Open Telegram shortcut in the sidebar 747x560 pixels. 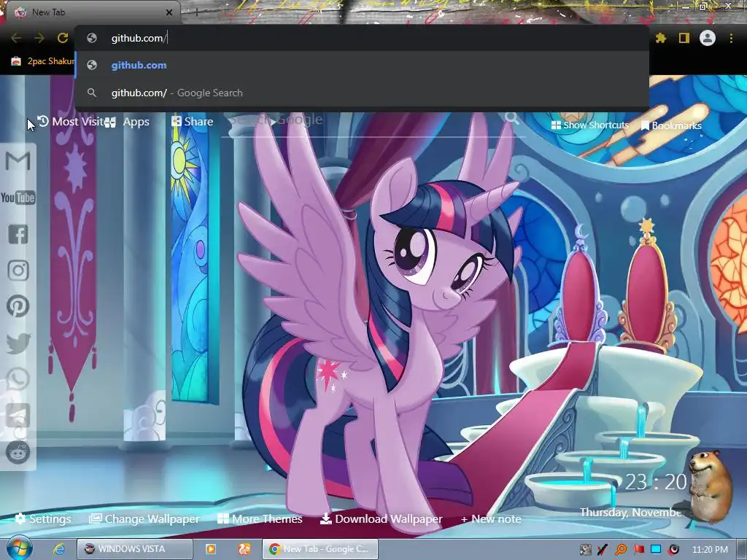[18, 416]
